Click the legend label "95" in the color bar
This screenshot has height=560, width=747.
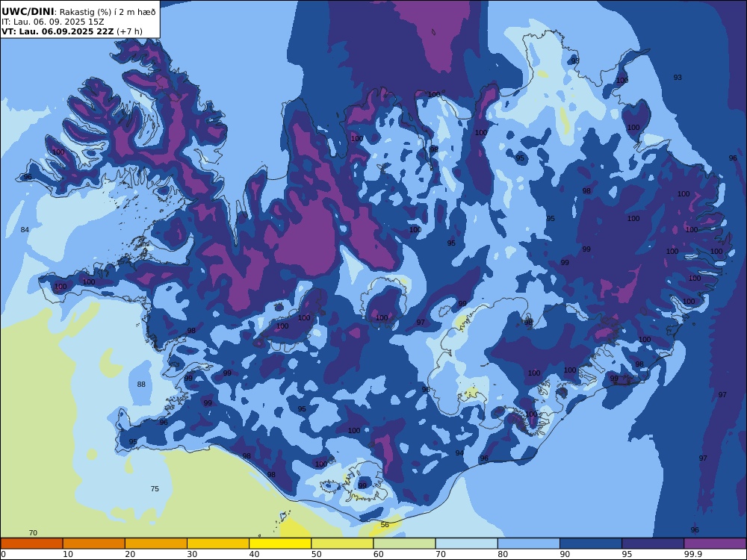tap(627, 554)
